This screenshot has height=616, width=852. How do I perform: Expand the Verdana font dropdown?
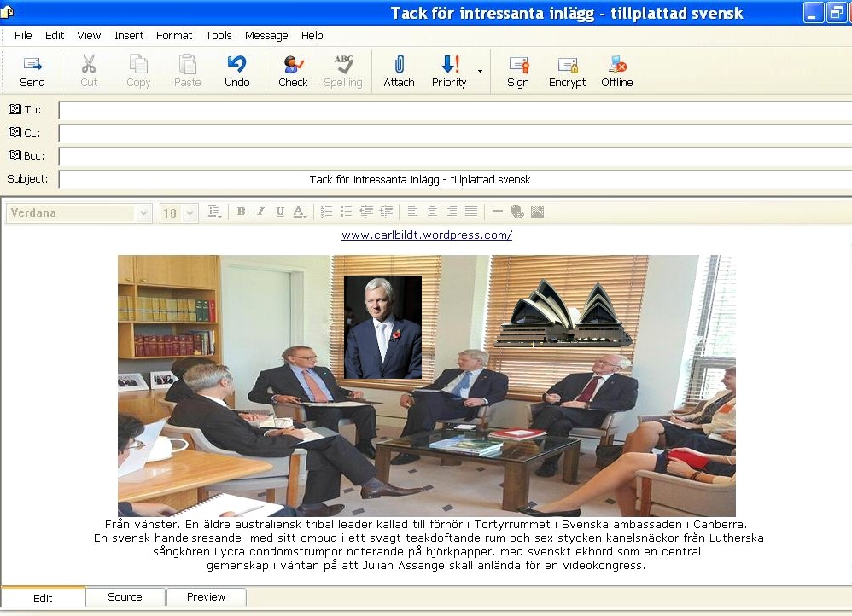(143, 213)
